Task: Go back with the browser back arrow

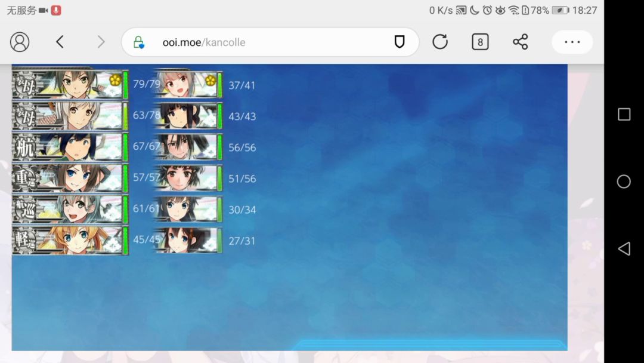Action: [x=60, y=42]
